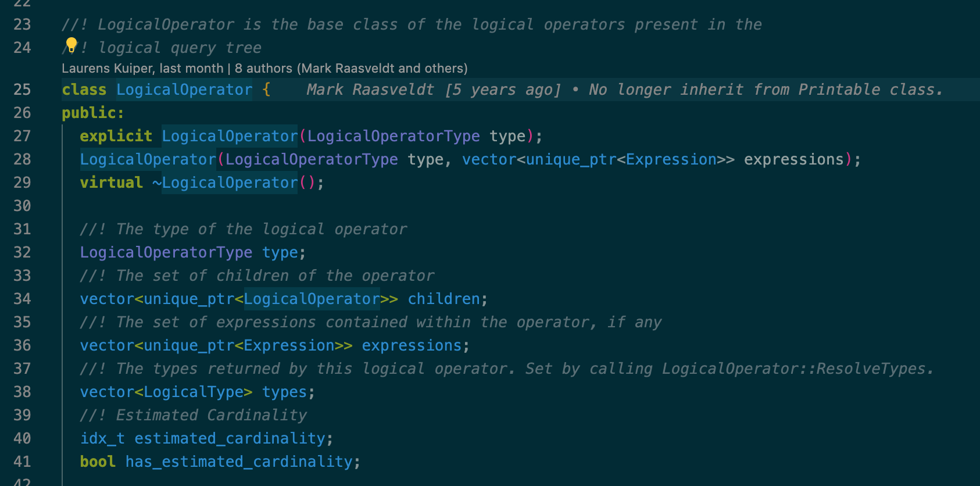Click the types member variable

(x=284, y=392)
